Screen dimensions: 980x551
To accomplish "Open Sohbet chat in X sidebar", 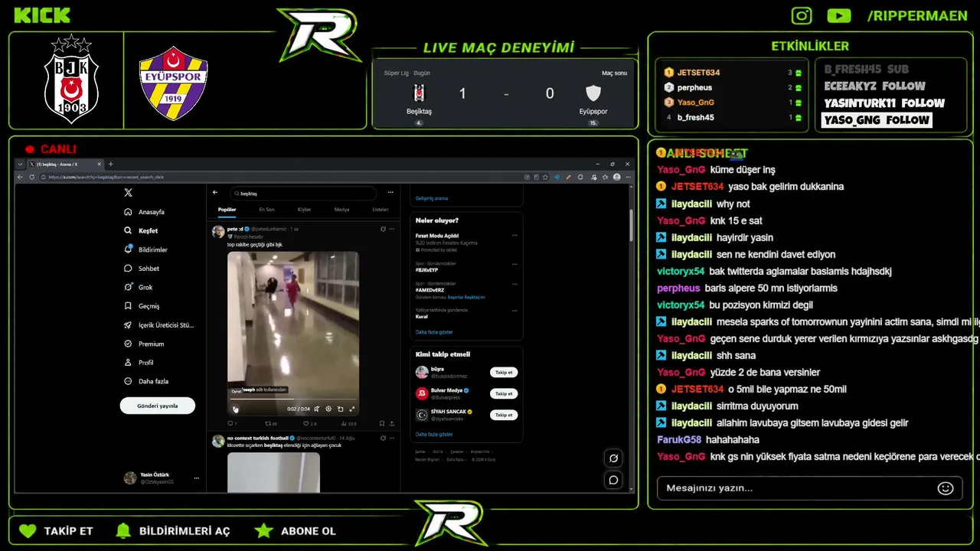I will [x=142, y=269].
